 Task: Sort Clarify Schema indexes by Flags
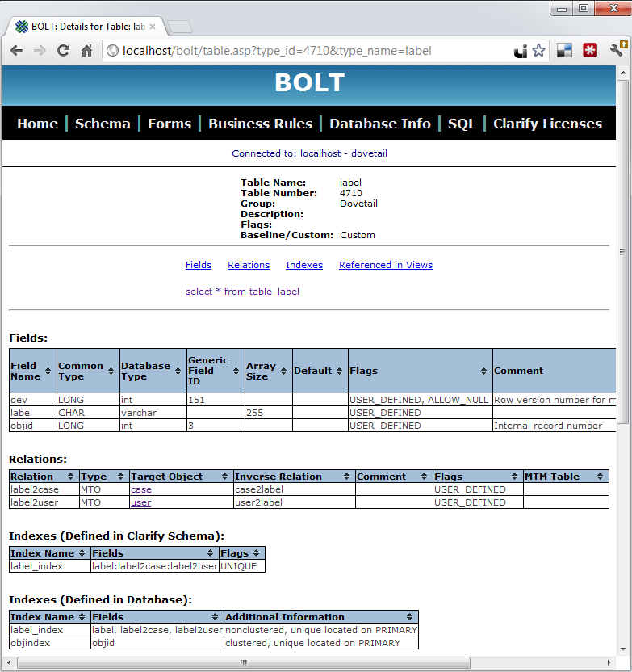pos(256,552)
